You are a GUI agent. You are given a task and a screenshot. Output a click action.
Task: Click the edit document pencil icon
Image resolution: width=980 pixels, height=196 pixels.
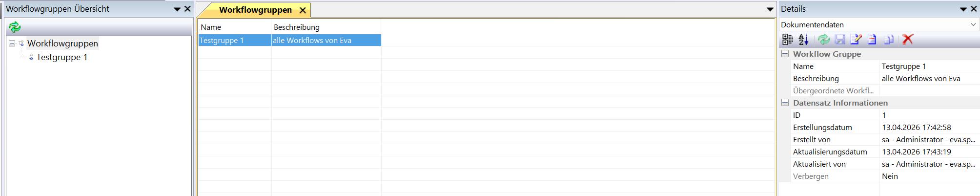pos(856,39)
